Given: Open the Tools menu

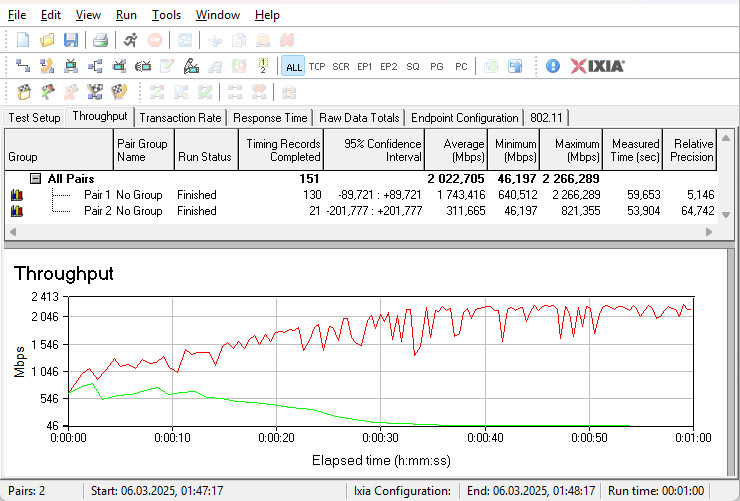Looking at the screenshot, I should [x=166, y=15].
